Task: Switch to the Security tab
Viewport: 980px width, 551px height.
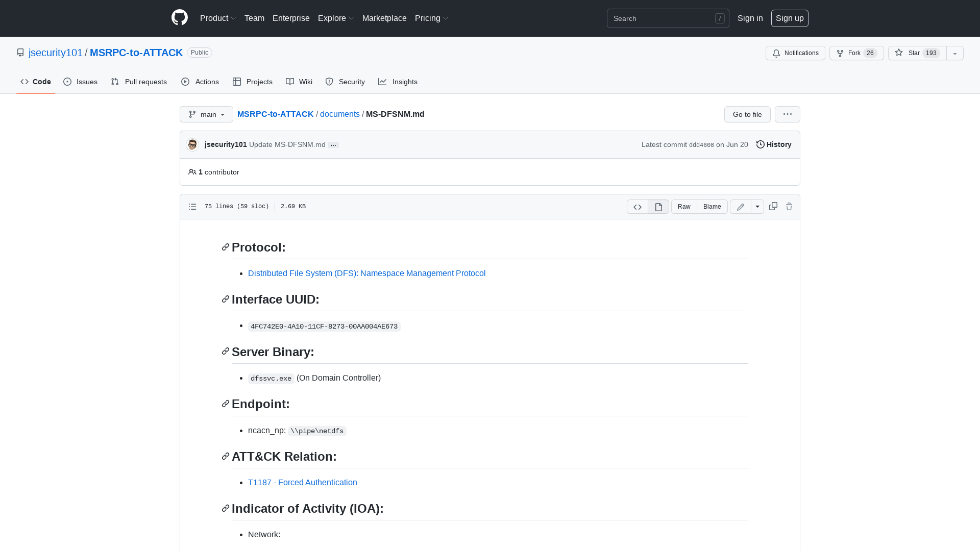Action: click(x=345, y=82)
